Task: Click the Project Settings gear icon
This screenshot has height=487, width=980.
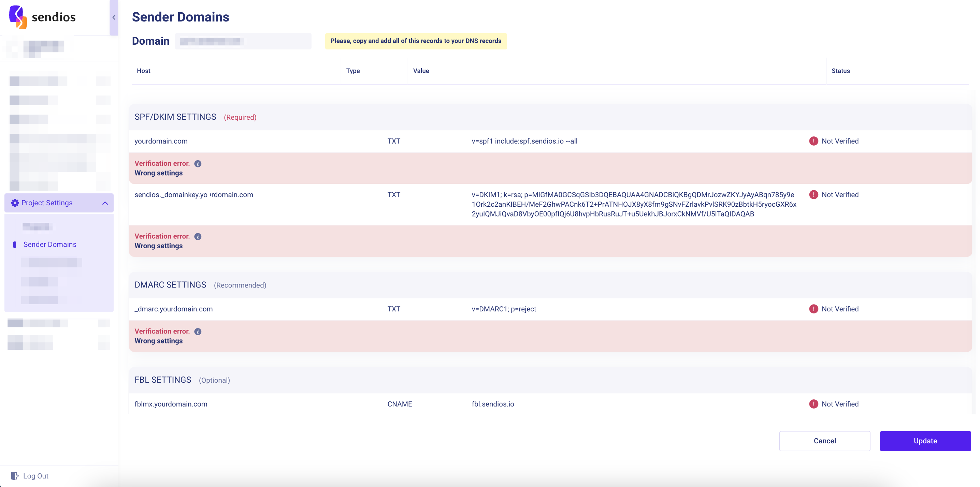Action: (15, 203)
